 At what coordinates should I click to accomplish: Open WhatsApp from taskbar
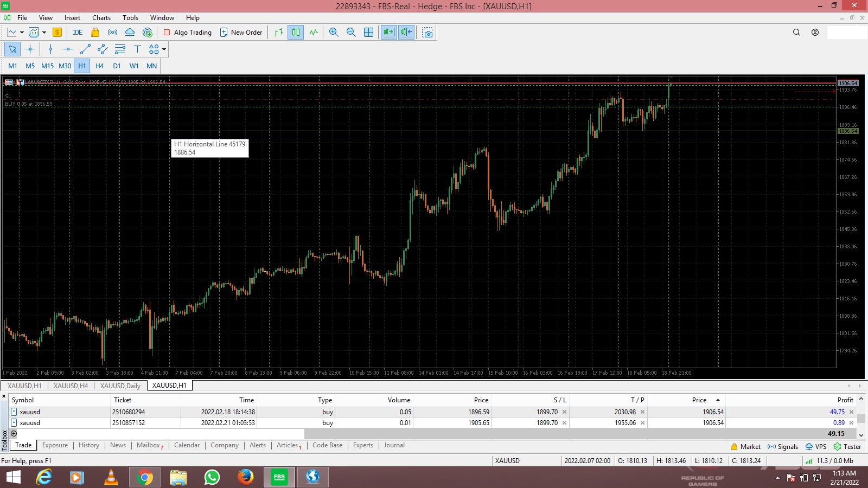point(212,477)
